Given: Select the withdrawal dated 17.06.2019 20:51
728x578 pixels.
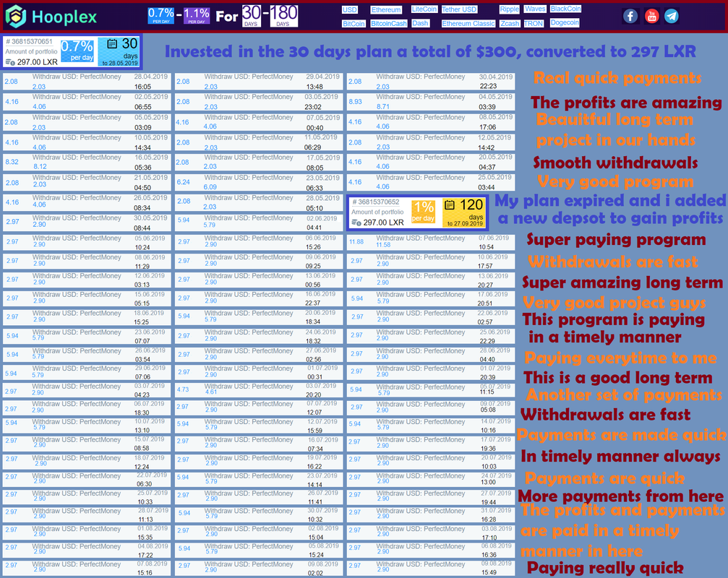Looking at the screenshot, I should click(431, 298).
